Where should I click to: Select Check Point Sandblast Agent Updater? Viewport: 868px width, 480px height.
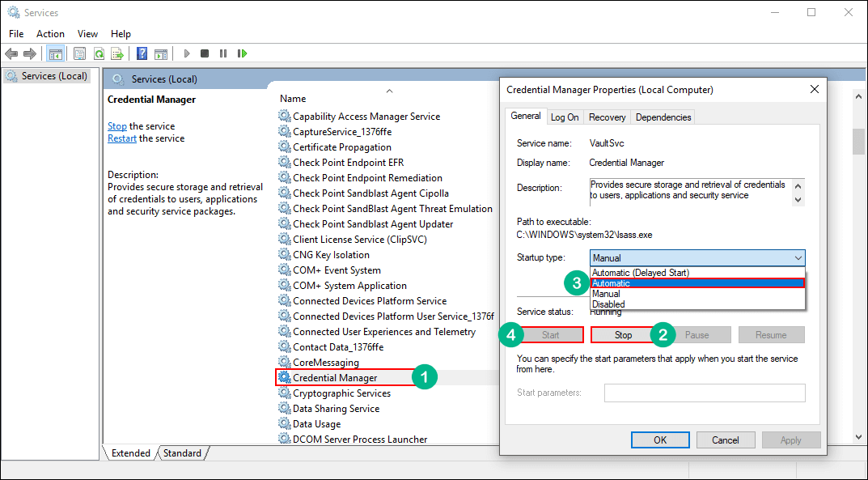pyautogui.click(x=373, y=223)
